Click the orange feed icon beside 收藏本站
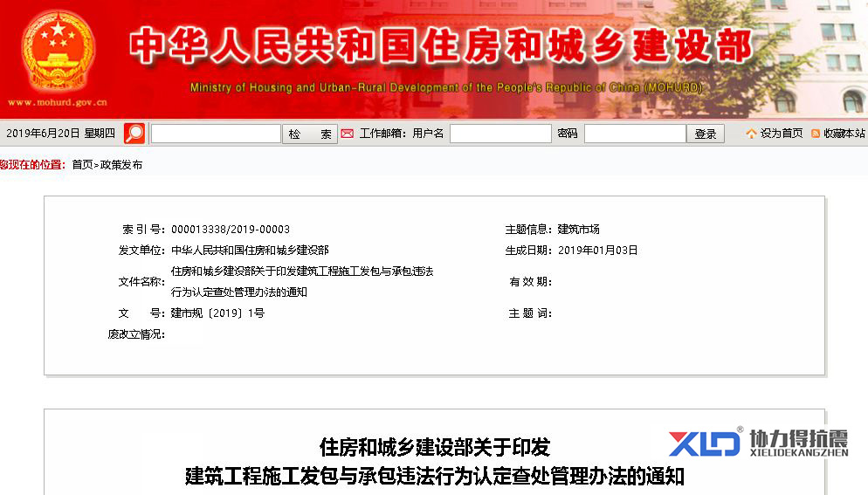 (x=816, y=134)
